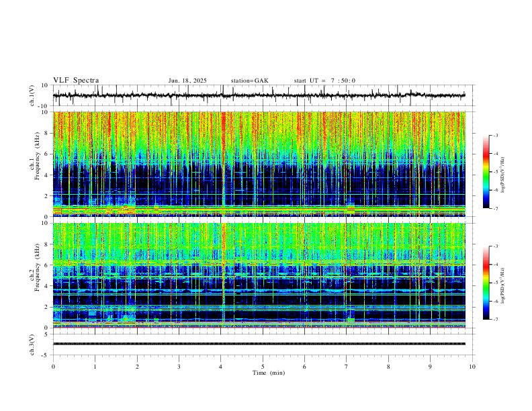Click the ch.1 spectrogram color bar
This screenshot has height=411, width=532.
click(486, 172)
